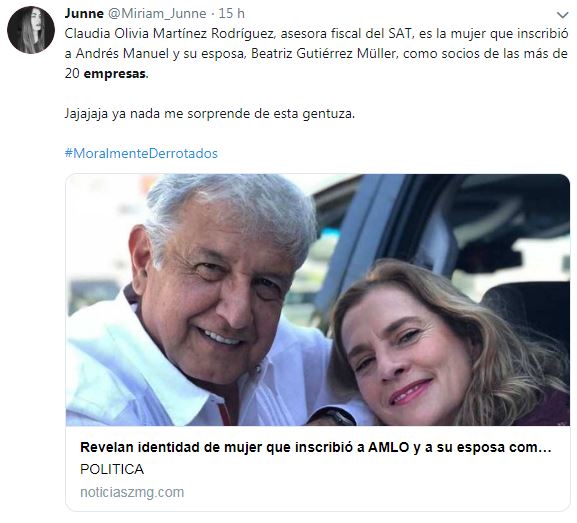This screenshot has width=577, height=523.
Task: Open the tweet's 15 h timestamp
Action: (x=231, y=14)
